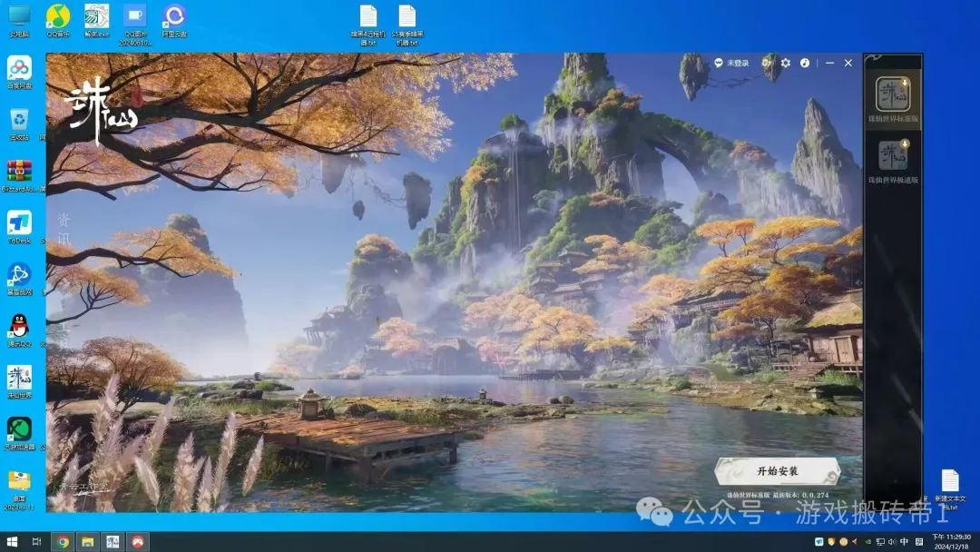
Task: Open the Baidu Netdisk desktop icon
Action: (19, 73)
